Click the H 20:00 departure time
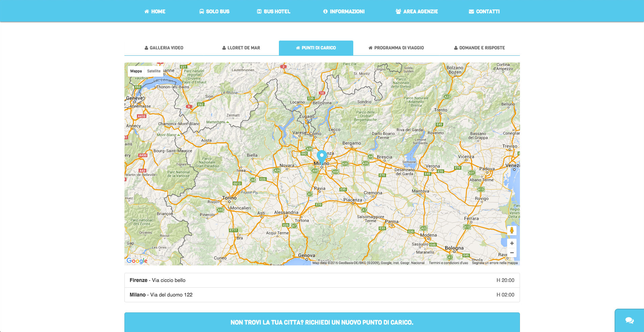Image resolution: width=644 pixels, height=332 pixels. pyautogui.click(x=505, y=280)
